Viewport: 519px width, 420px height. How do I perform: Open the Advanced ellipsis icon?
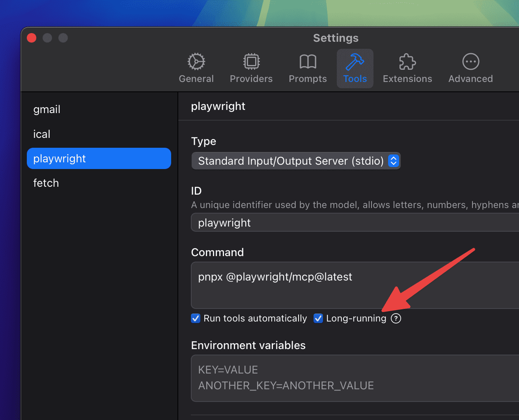point(470,62)
